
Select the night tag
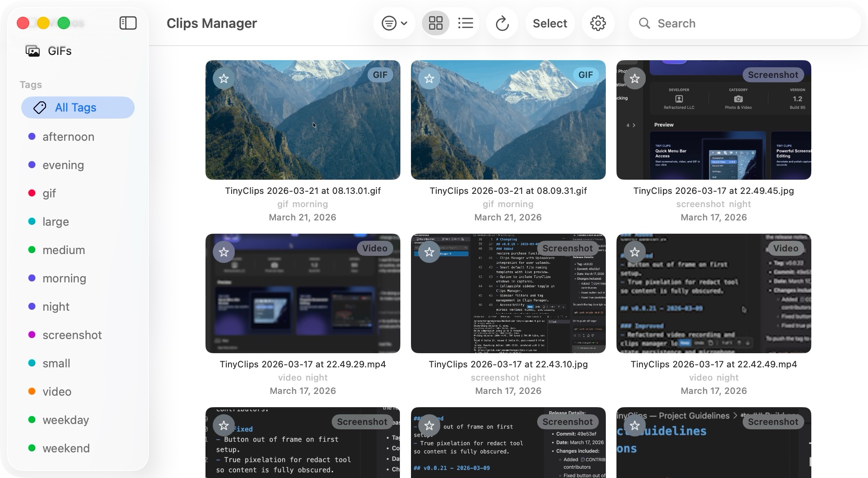pyautogui.click(x=56, y=306)
